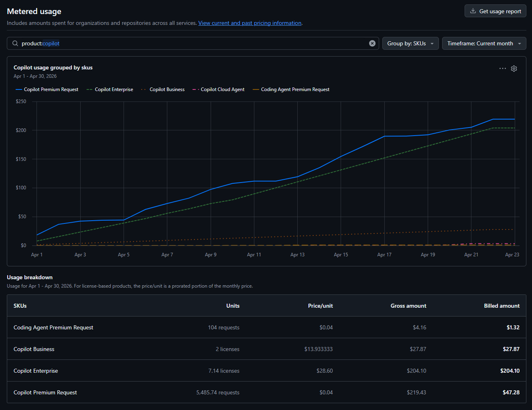Select the Coding Agent Premium Request row name

click(53, 327)
